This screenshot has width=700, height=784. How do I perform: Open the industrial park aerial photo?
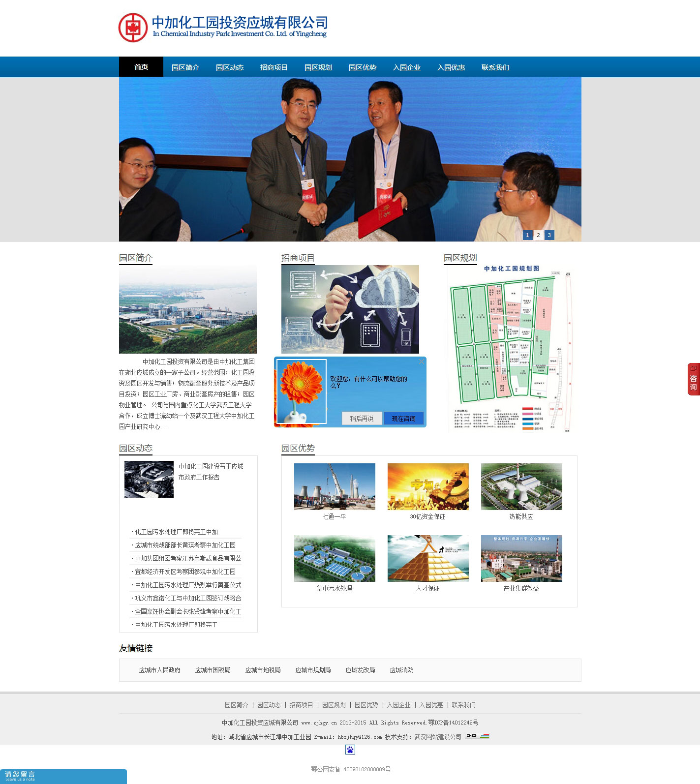(188, 309)
